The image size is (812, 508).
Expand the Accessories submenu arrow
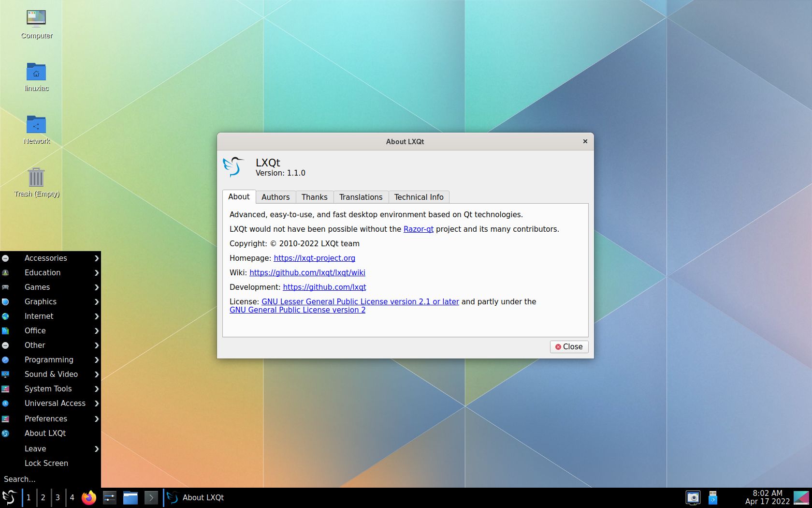point(97,258)
